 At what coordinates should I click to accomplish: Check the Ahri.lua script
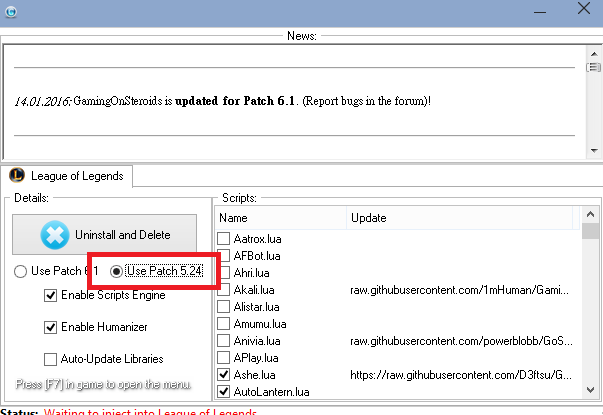click(x=223, y=272)
